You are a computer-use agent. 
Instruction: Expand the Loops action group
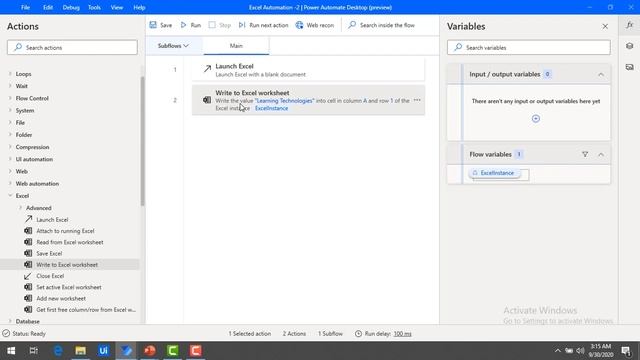pos(10,74)
